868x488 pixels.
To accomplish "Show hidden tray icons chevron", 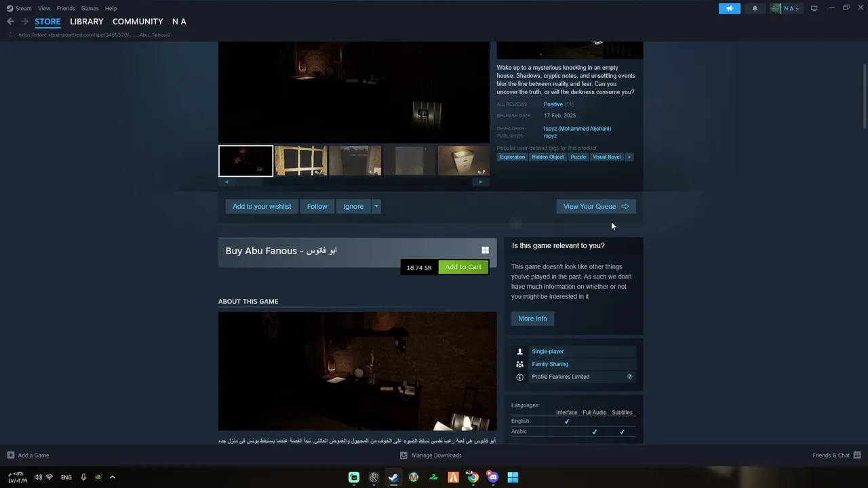I will click(113, 477).
